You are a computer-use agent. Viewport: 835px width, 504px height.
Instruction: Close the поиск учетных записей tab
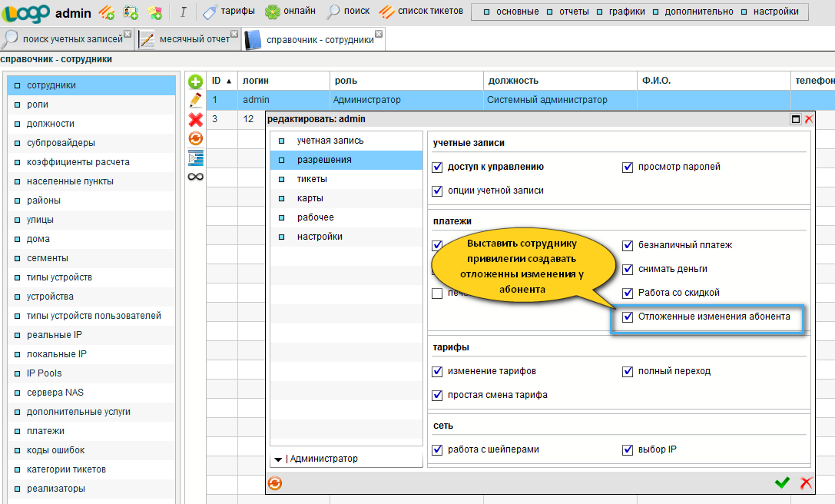coord(128,34)
